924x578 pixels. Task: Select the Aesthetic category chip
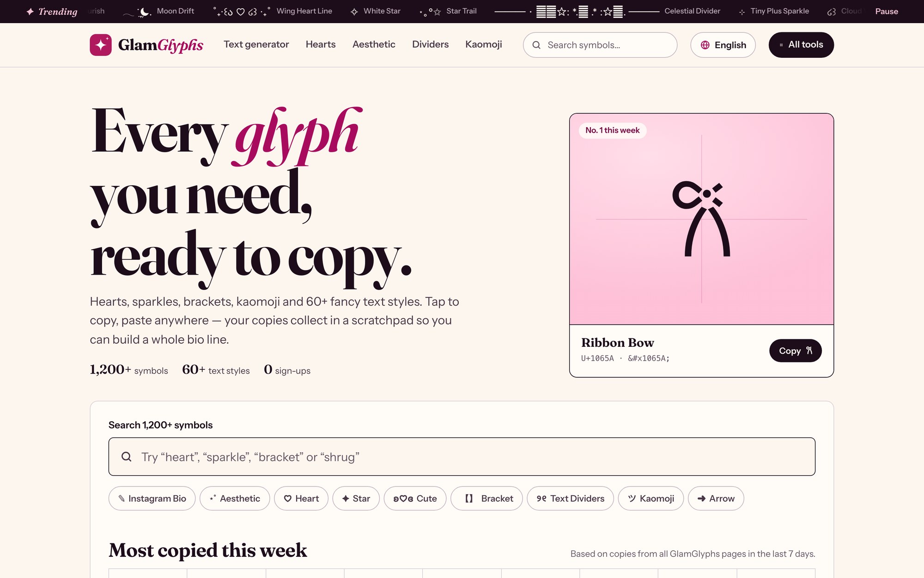[x=235, y=498]
